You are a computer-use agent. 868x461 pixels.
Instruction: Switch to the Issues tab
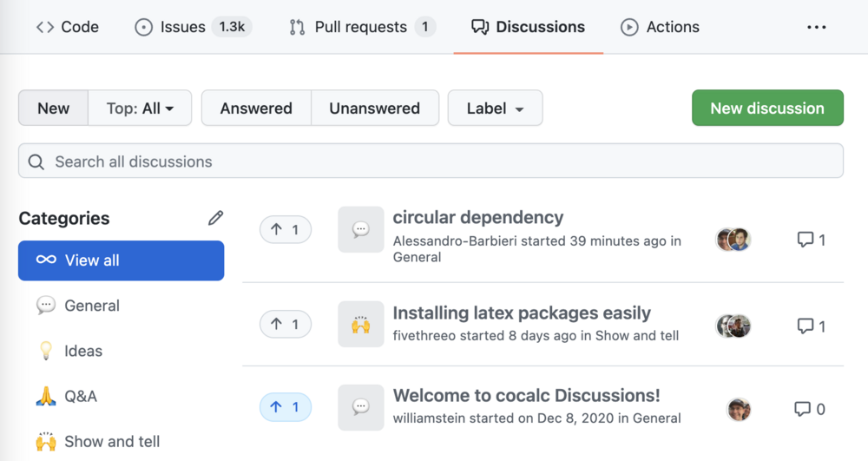pyautogui.click(x=193, y=27)
